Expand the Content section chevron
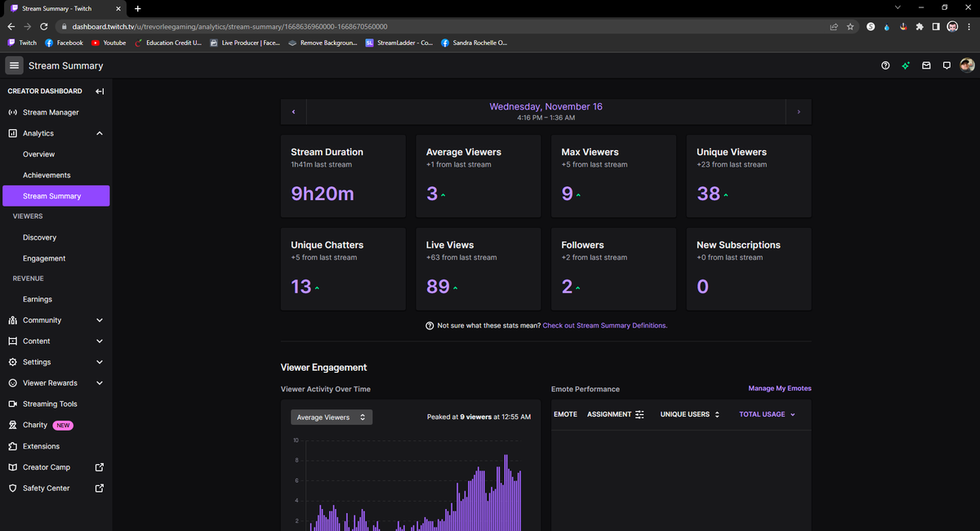980x531 pixels. [100, 341]
